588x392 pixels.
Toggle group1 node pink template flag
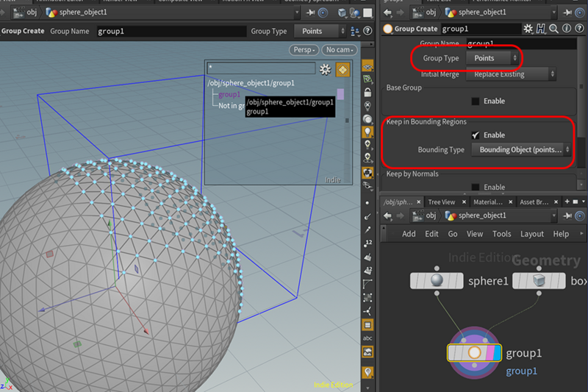490,353
